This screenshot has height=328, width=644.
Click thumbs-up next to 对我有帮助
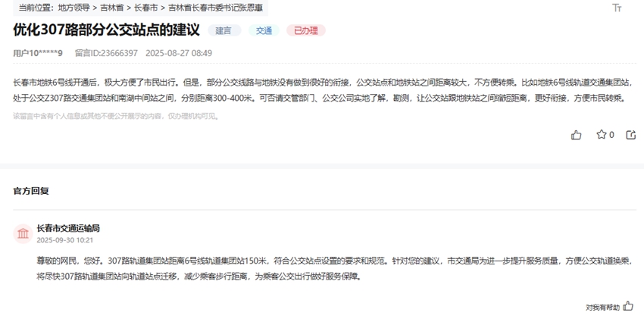pos(628,307)
